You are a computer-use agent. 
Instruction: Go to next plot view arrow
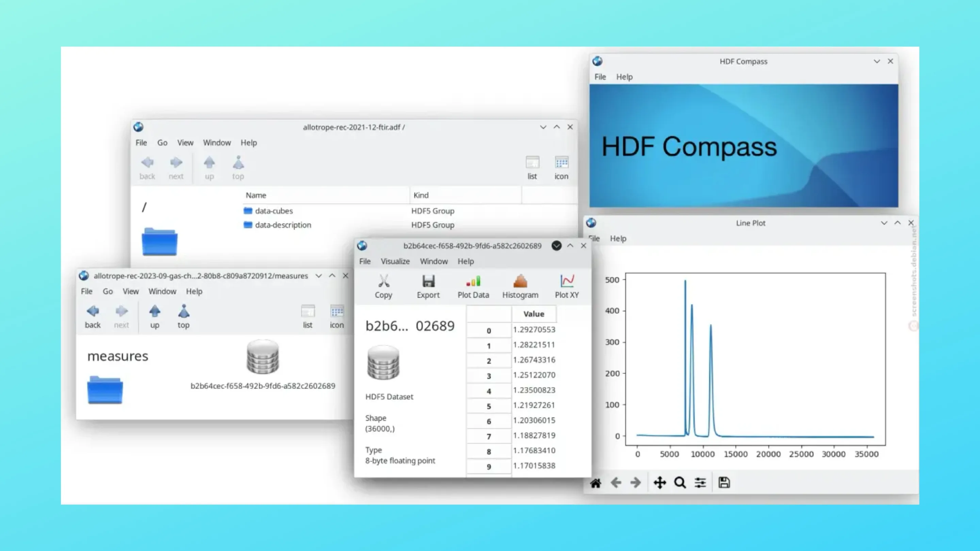[x=636, y=483]
